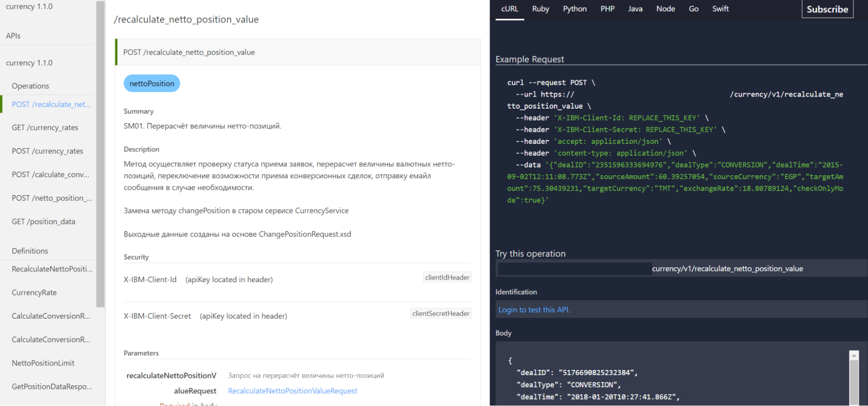Click the Try this operation URL field
Viewport: 868px width, 406px height.
coord(681,269)
